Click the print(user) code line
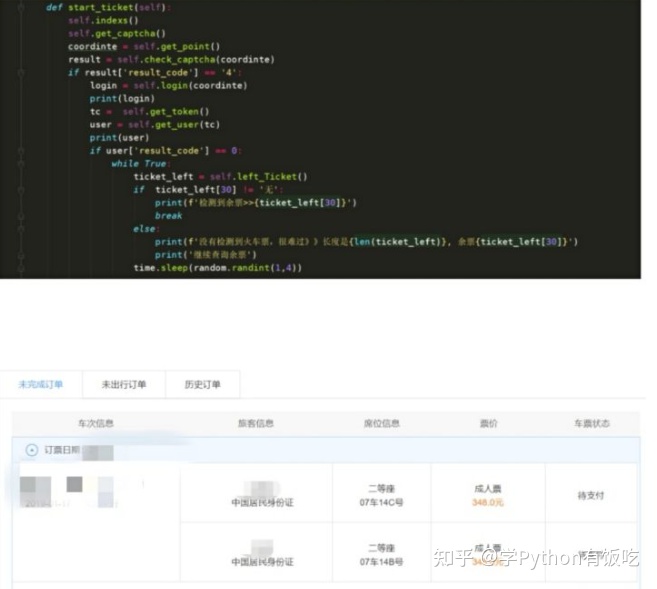 point(119,137)
